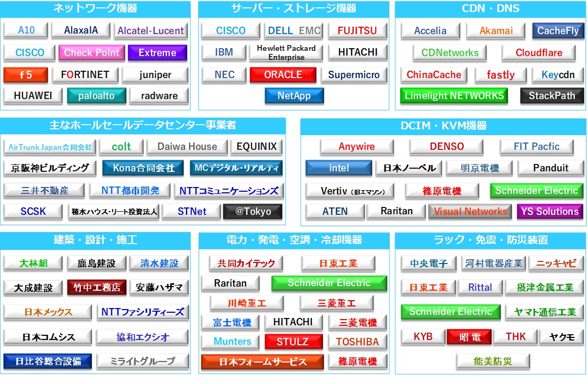The image size is (588, 384).
Task: Select the fastly box
Action: (500, 75)
